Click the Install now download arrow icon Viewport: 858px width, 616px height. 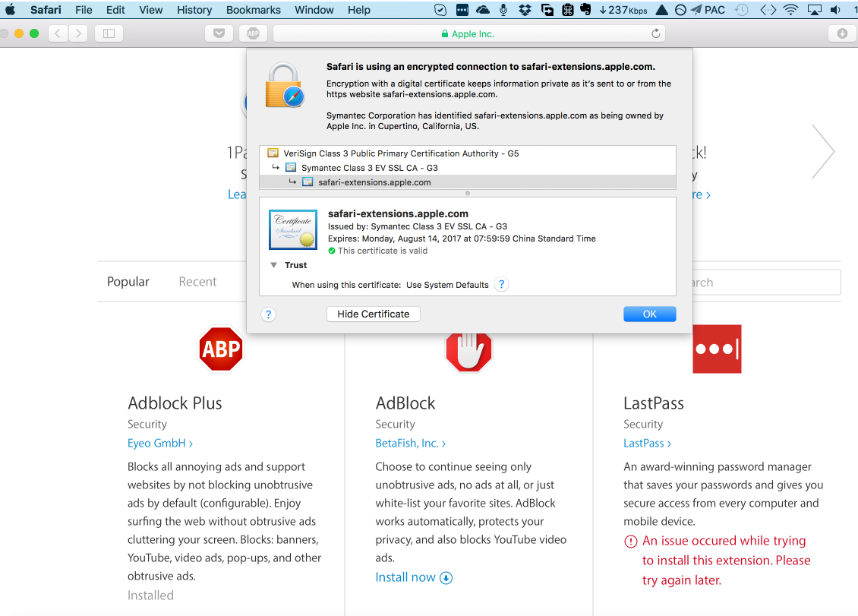[446, 578]
